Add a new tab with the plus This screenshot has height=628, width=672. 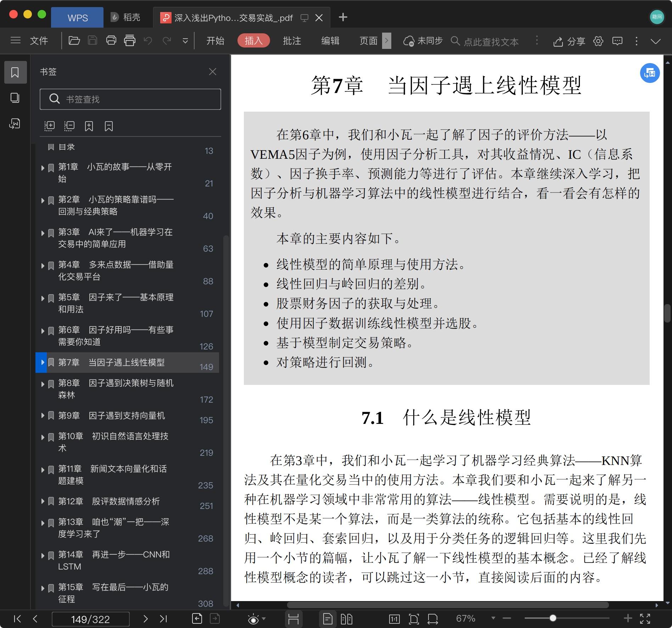coord(343,17)
